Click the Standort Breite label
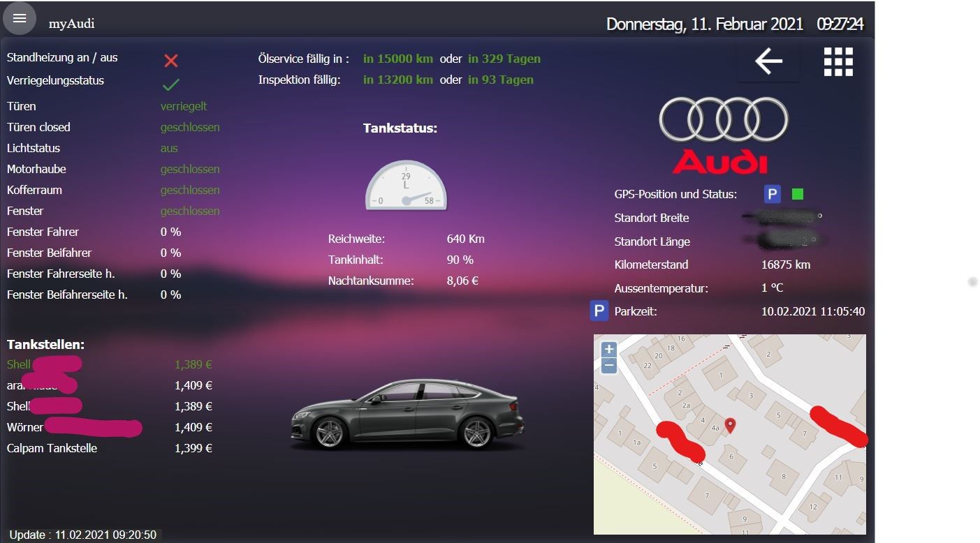Image resolution: width=980 pixels, height=543 pixels. coord(652,218)
